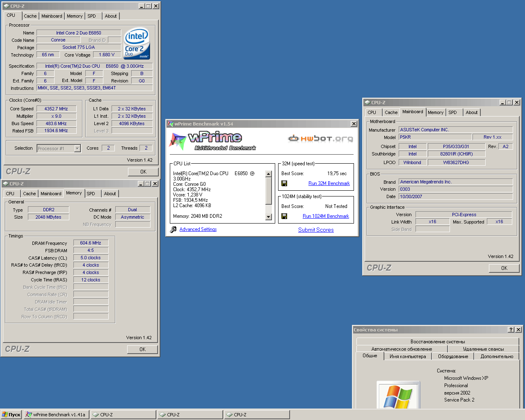Open the Имя компьютера tab
The width and height of the screenshot is (525, 420).
[408, 356]
